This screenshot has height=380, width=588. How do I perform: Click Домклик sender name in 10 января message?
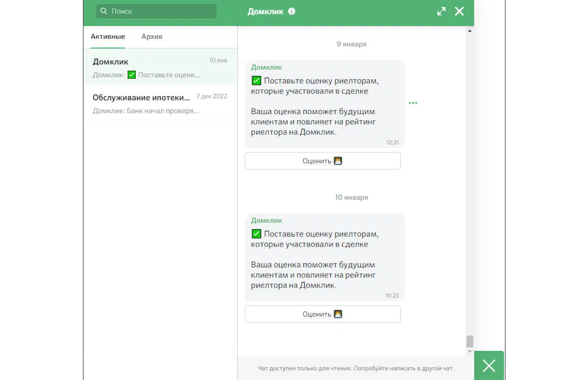click(266, 221)
